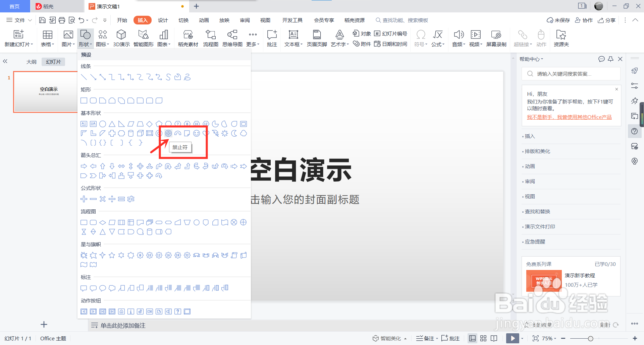Image resolution: width=644 pixels, height=345 pixels.
Task: Click the undo icon
Action: tap(81, 20)
